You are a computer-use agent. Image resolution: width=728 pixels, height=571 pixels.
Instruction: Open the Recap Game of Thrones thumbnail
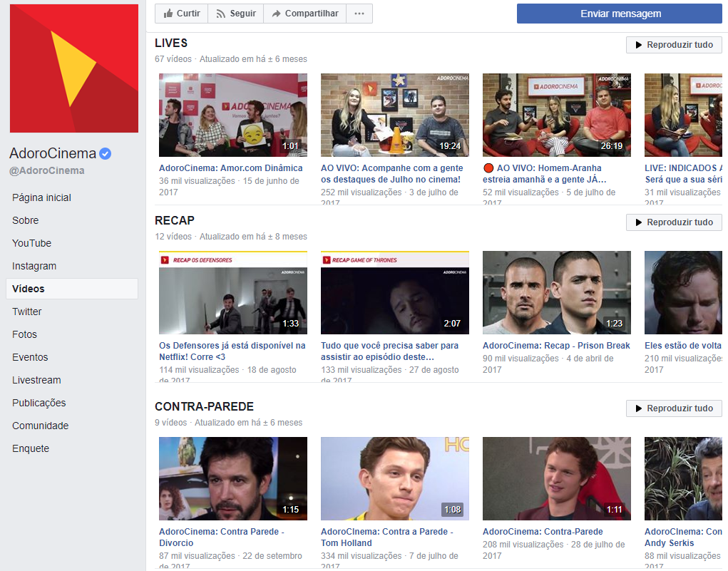pos(394,292)
